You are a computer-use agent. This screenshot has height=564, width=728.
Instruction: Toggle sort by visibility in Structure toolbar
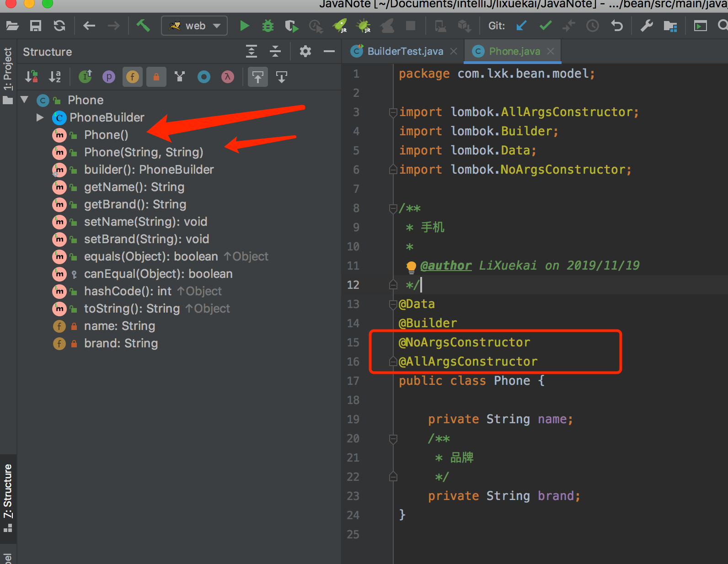tap(32, 77)
